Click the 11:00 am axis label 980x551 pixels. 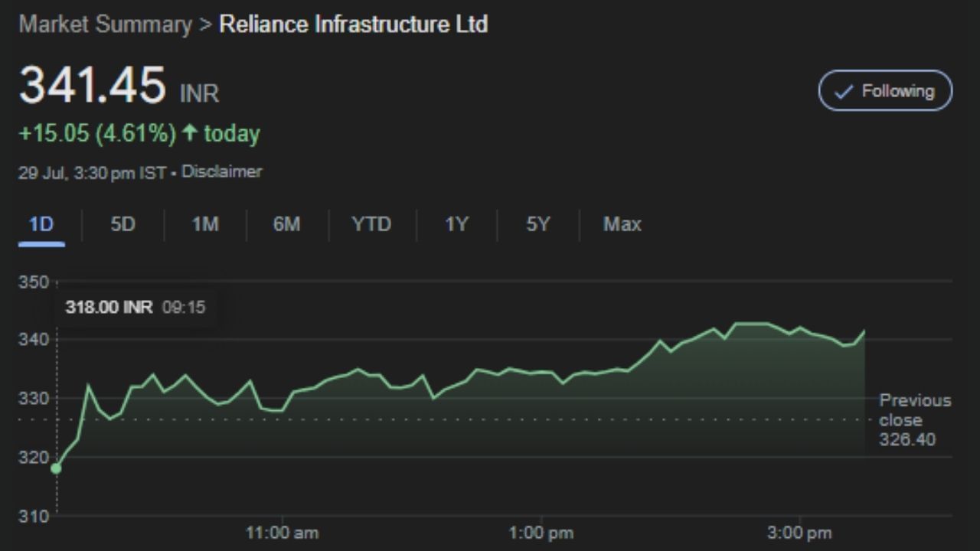tap(282, 533)
